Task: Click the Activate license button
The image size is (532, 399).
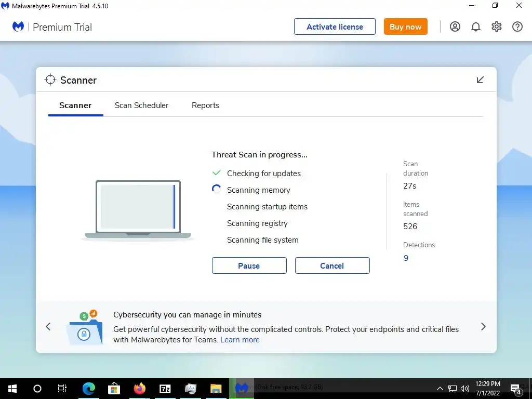Action: 335,26
